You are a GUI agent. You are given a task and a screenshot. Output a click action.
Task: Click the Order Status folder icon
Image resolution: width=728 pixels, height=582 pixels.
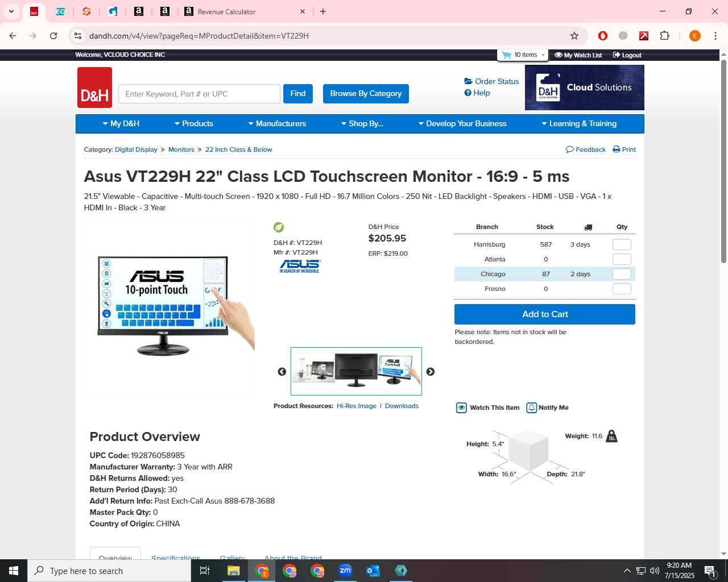(x=468, y=81)
